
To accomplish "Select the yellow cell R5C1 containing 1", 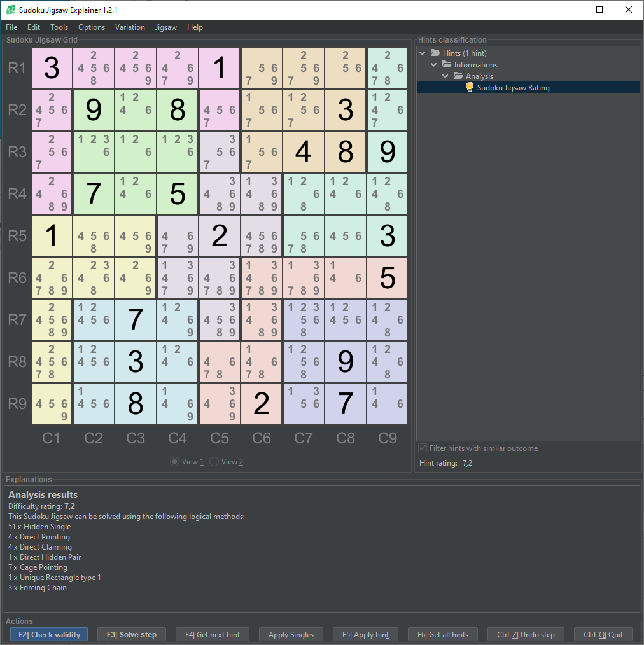I will tap(52, 236).
